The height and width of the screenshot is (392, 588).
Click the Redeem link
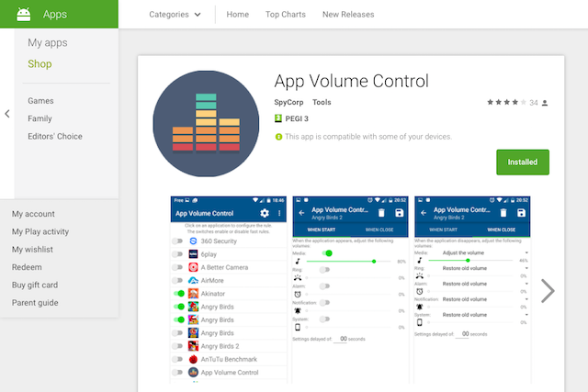pyautogui.click(x=27, y=267)
